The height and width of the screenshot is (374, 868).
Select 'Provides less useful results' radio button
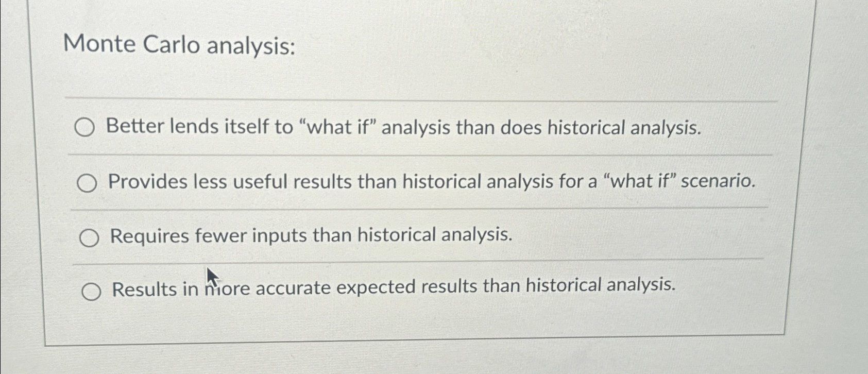(88, 182)
